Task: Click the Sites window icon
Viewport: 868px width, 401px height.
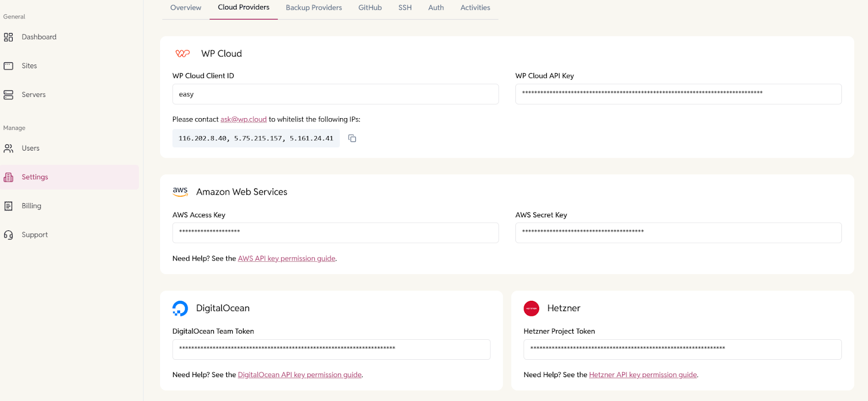Action: [x=8, y=66]
